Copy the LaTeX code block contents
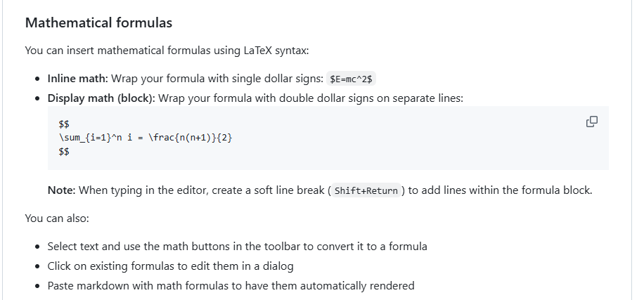The width and height of the screenshot is (644, 300). [x=591, y=122]
